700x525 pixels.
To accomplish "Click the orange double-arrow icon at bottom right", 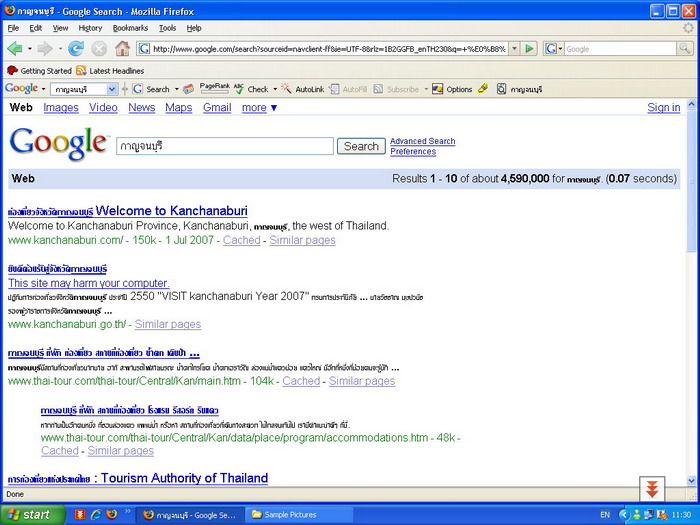I will (x=652, y=489).
